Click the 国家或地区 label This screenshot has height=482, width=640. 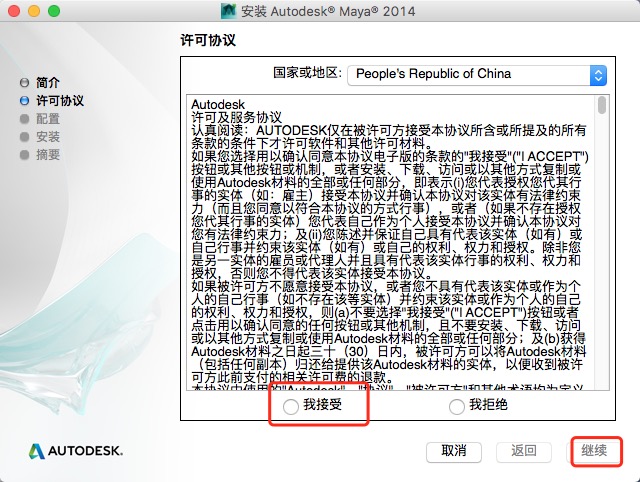coord(307,73)
